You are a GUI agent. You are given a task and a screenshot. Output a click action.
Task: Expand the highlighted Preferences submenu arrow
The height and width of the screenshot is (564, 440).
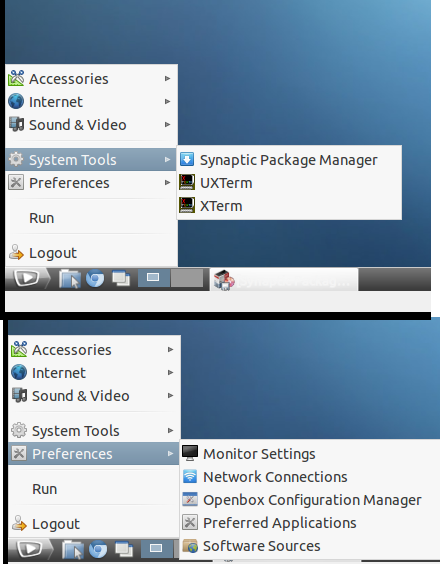pyautogui.click(x=170, y=454)
